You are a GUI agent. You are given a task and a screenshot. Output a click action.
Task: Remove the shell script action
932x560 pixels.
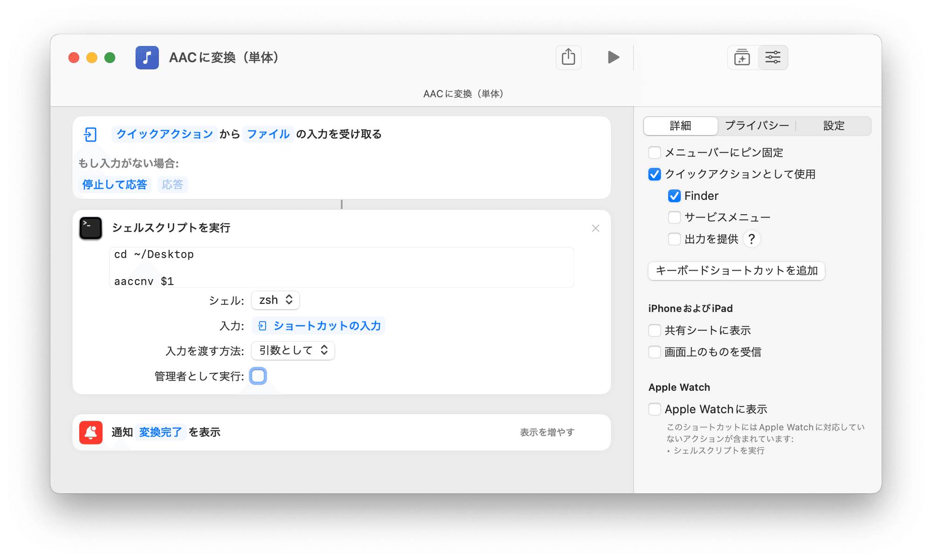click(596, 228)
